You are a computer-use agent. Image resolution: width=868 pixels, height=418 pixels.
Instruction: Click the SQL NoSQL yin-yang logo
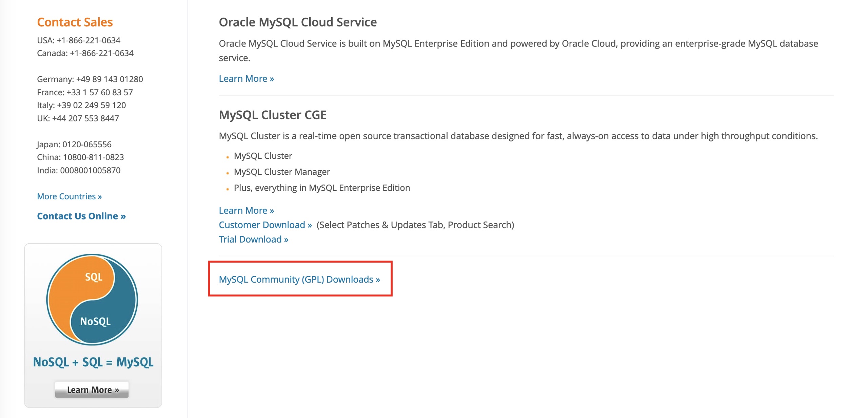92,300
